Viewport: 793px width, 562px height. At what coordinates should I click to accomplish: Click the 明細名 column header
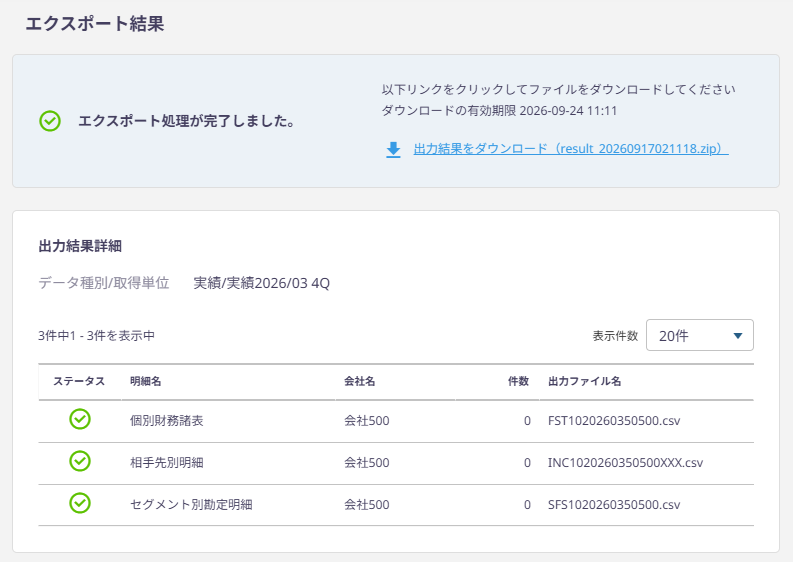pyautogui.click(x=146, y=381)
